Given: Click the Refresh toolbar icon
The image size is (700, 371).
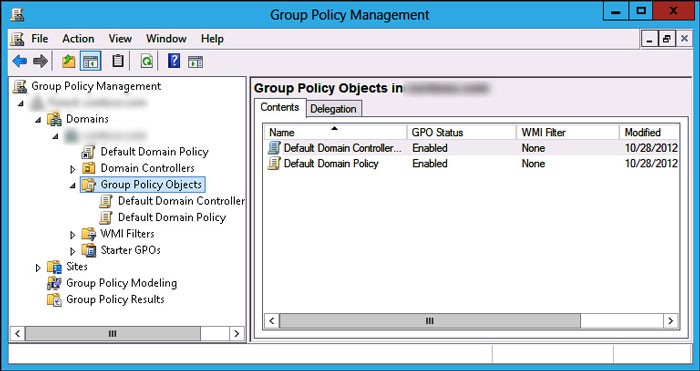Looking at the screenshot, I should pyautogui.click(x=146, y=61).
